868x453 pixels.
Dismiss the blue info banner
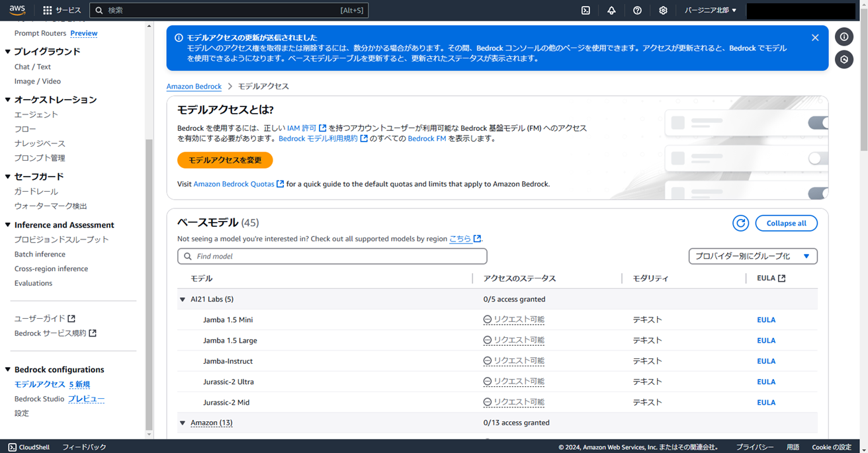pos(815,38)
